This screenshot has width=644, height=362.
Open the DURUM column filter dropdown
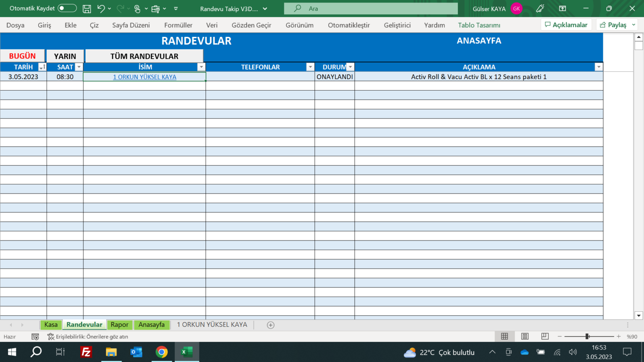351,67
